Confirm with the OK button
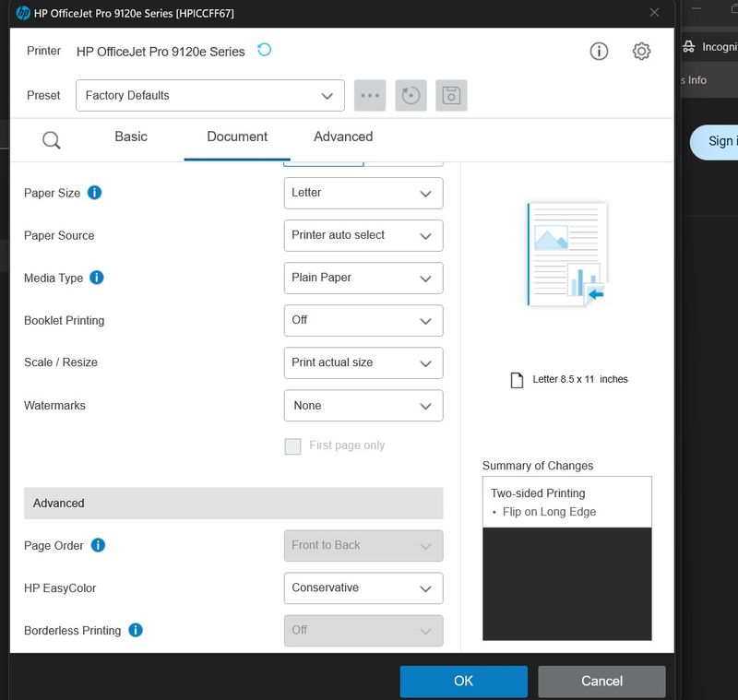This screenshot has width=738, height=700. click(x=464, y=681)
